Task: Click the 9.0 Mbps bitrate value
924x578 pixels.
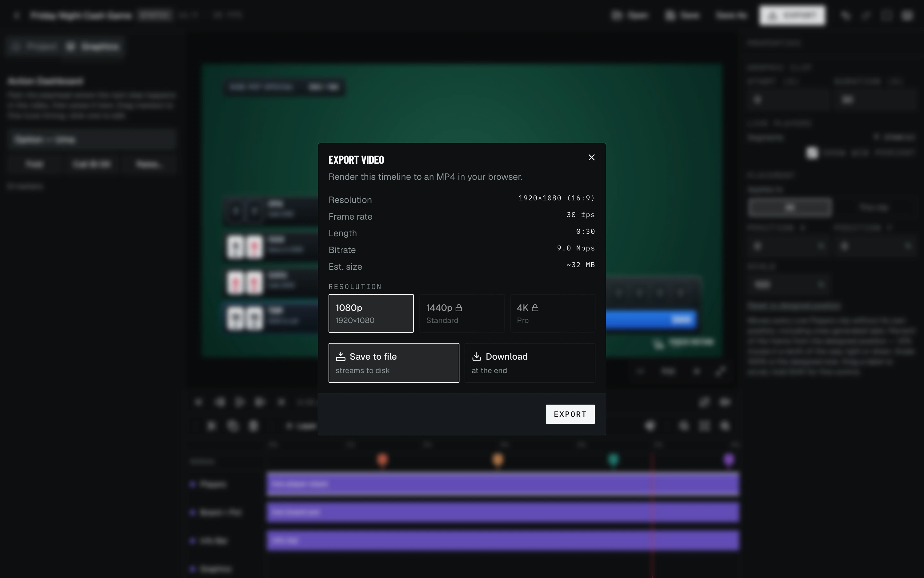Action: click(x=576, y=248)
